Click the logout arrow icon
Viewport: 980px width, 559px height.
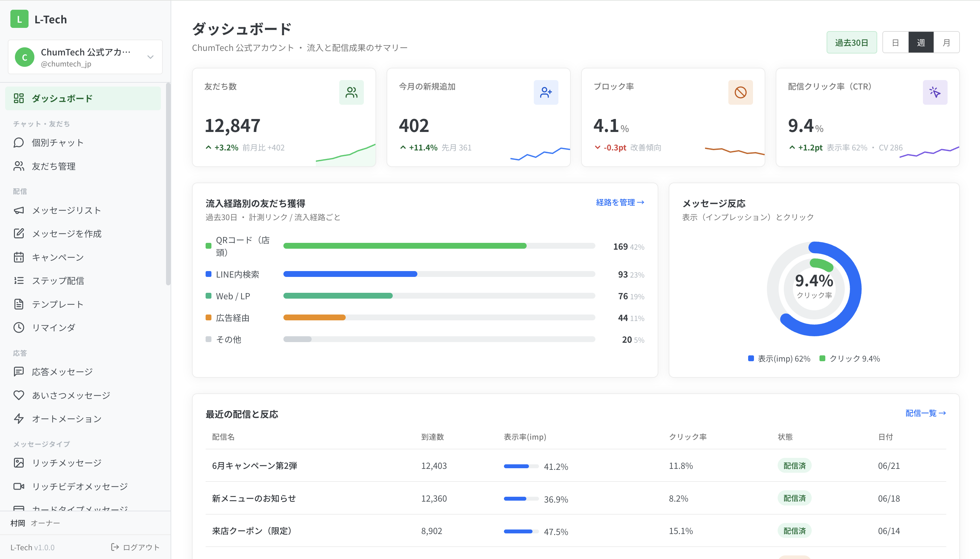click(115, 547)
